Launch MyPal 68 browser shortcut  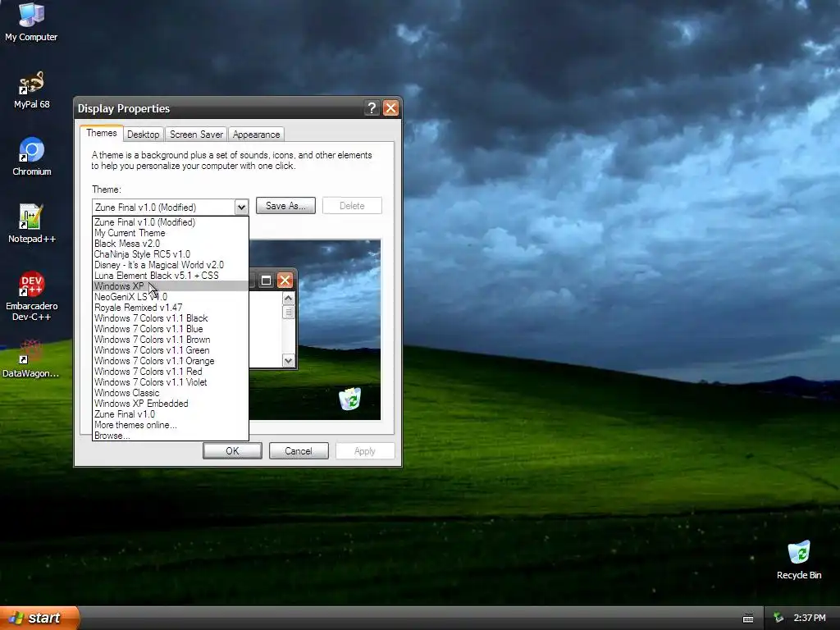[31, 90]
